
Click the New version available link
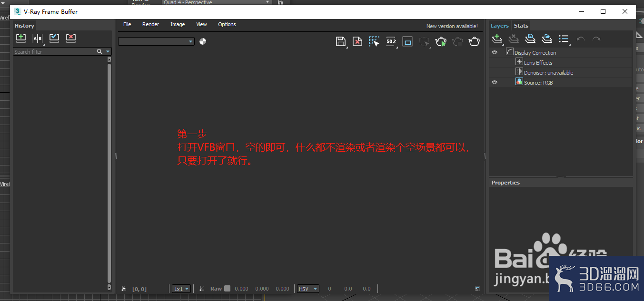pos(451,26)
